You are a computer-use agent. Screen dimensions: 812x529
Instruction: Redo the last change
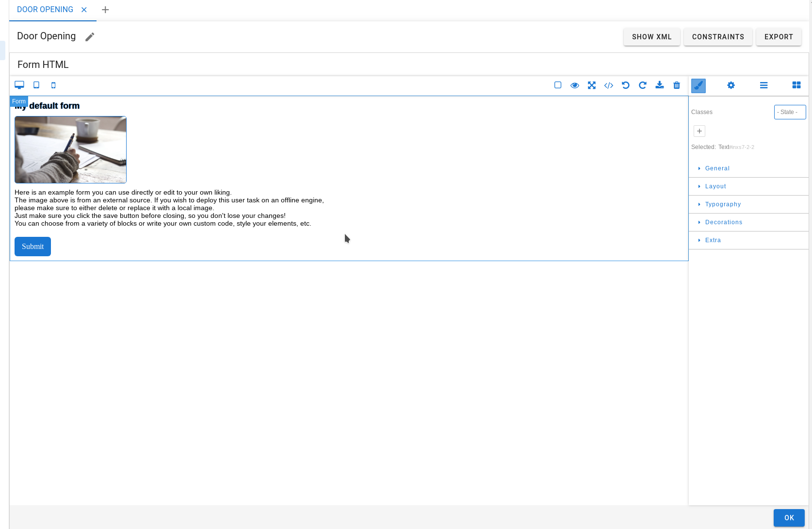click(643, 85)
